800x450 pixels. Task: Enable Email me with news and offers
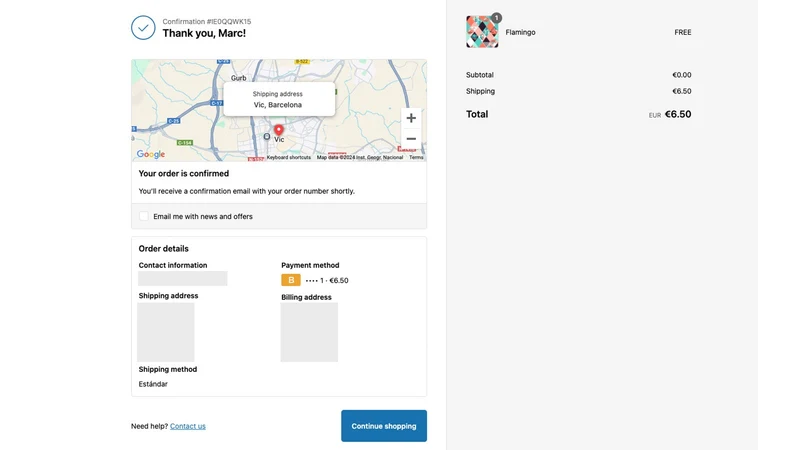144,216
